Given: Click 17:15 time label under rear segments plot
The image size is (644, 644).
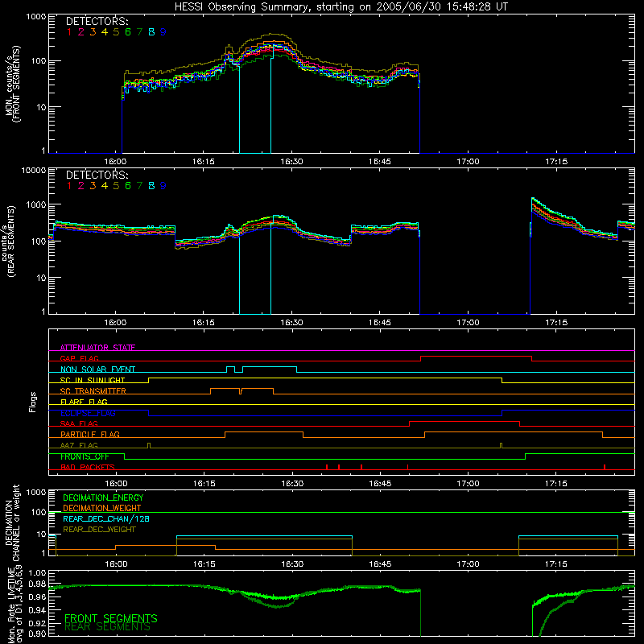Looking at the screenshot, I should click(x=556, y=323).
